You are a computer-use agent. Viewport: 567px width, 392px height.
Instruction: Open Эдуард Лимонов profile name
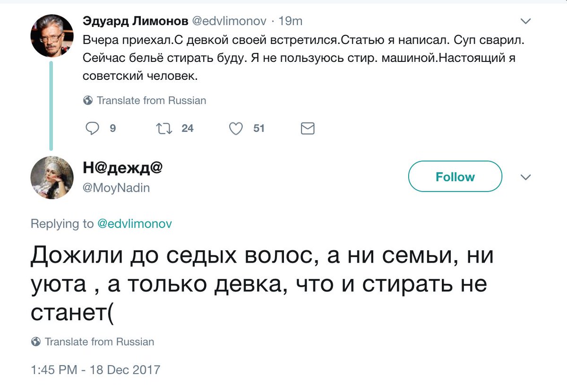136,21
